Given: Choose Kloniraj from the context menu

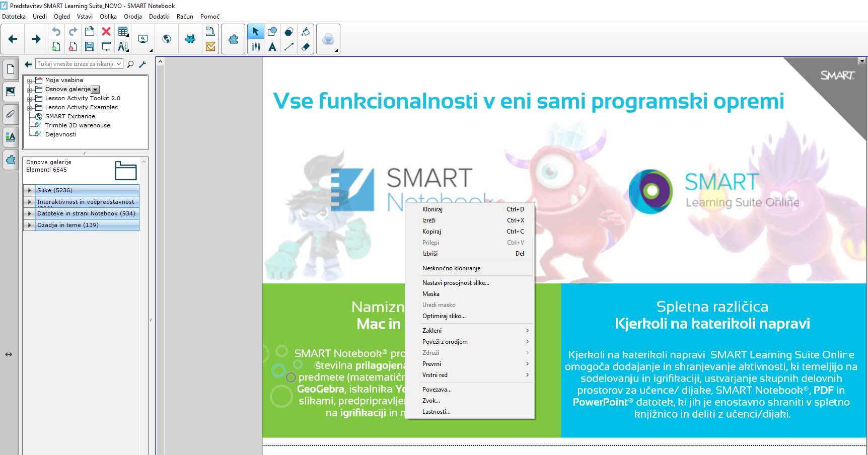Looking at the screenshot, I should [432, 209].
